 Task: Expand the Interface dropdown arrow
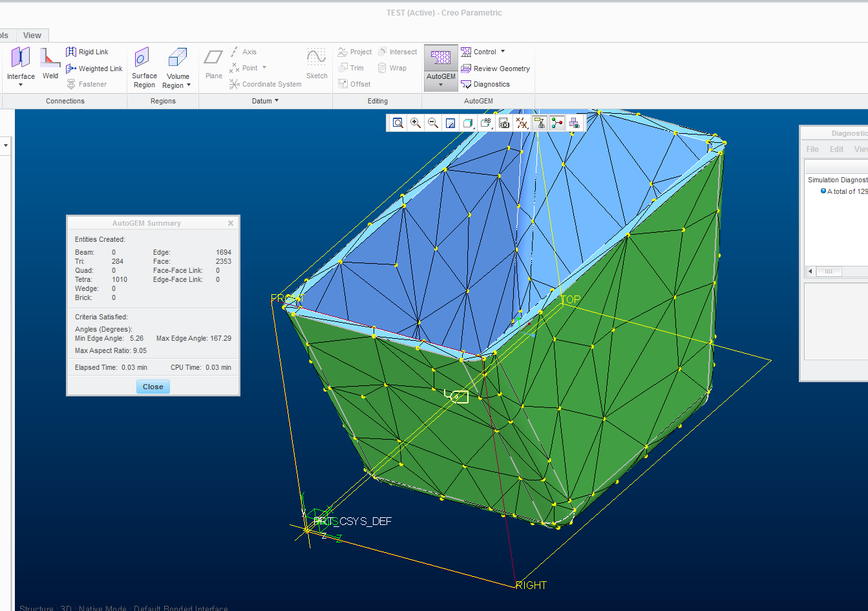(21, 85)
